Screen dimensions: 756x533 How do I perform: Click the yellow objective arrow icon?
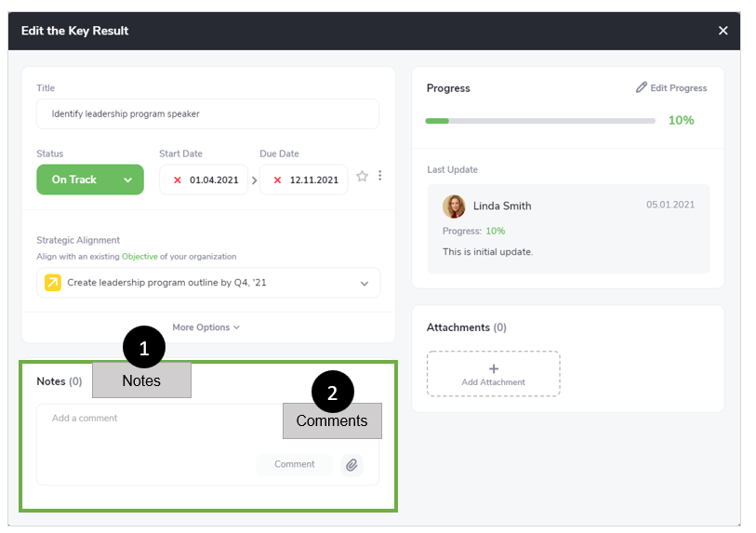[x=53, y=283]
